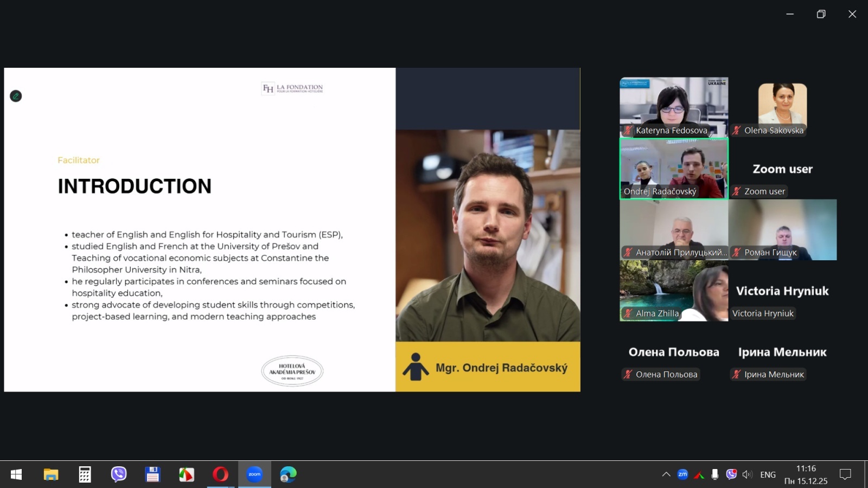Screen dimensions: 868x488
Task: Click the muted mic icon on Alma Zhilla
Action: (x=628, y=313)
